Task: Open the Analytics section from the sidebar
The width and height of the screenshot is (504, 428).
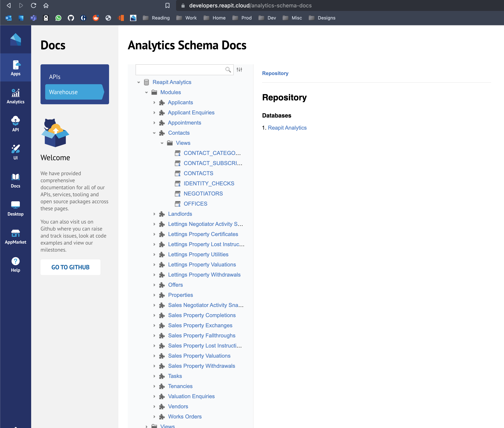Action: pos(16,96)
